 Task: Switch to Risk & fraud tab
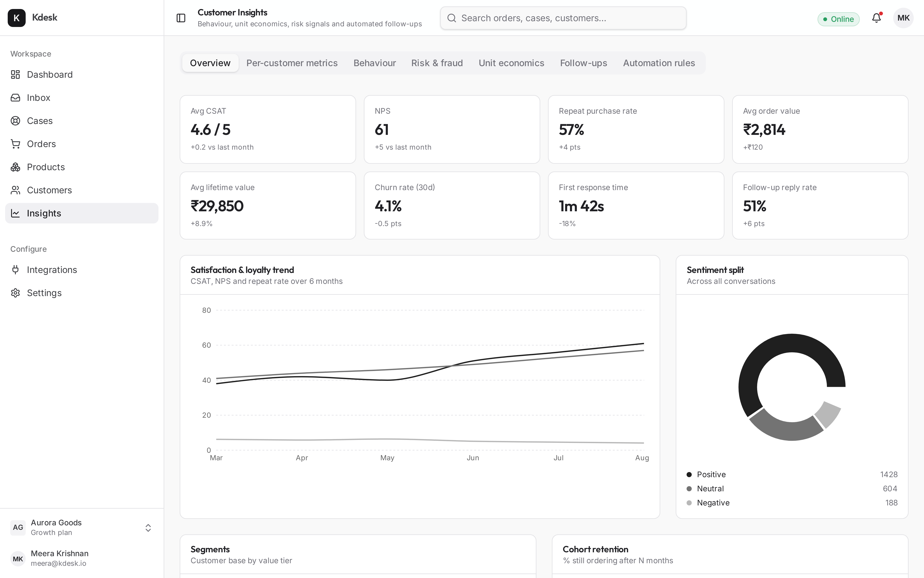437,63
